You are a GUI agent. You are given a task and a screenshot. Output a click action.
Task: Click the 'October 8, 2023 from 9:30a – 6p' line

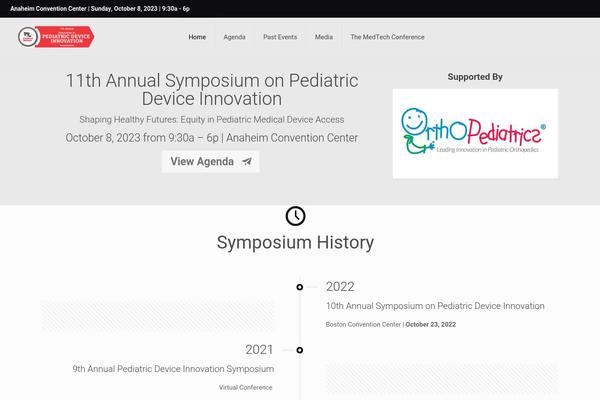(212, 138)
